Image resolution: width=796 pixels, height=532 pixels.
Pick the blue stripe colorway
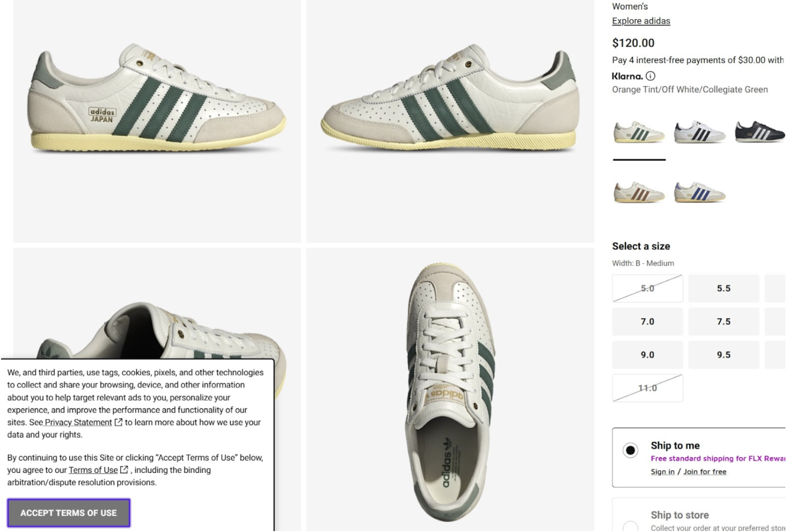tap(700, 192)
